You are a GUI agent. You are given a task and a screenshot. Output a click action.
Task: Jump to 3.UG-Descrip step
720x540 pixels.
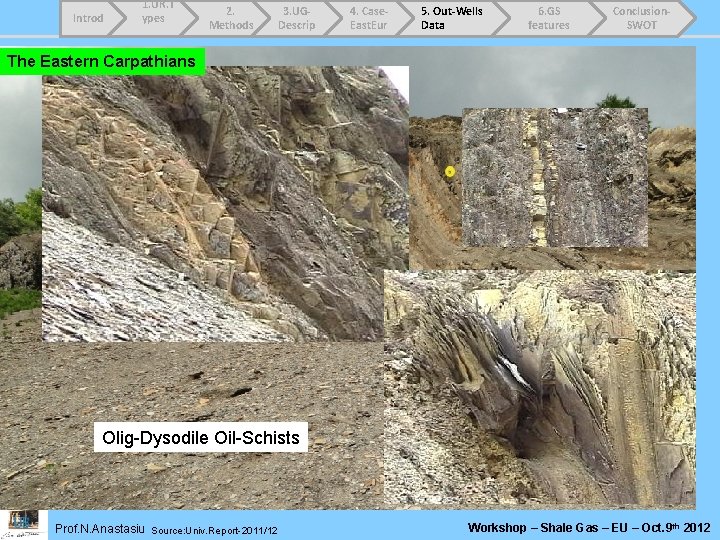[x=298, y=18]
